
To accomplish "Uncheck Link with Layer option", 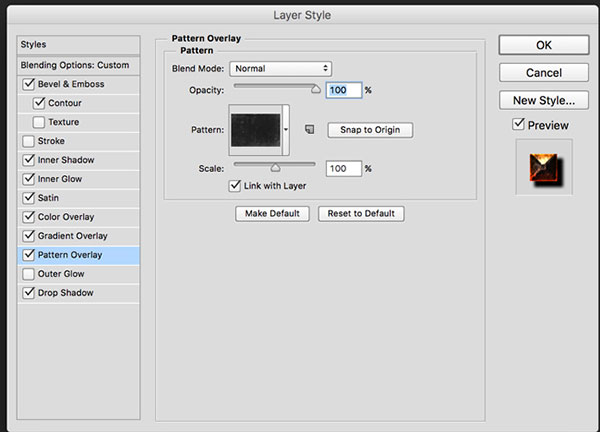I will pyautogui.click(x=235, y=186).
